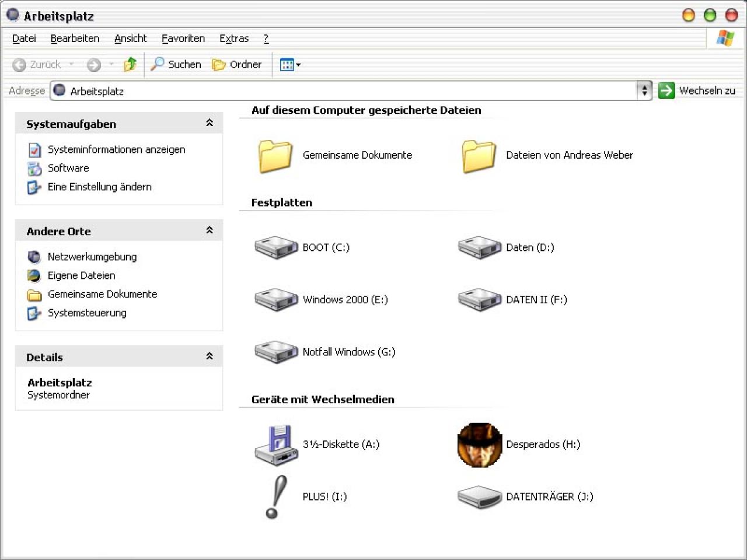Select the PLUS! (I:) exclamation mark icon
Screen dimensions: 747x560
coord(276,497)
